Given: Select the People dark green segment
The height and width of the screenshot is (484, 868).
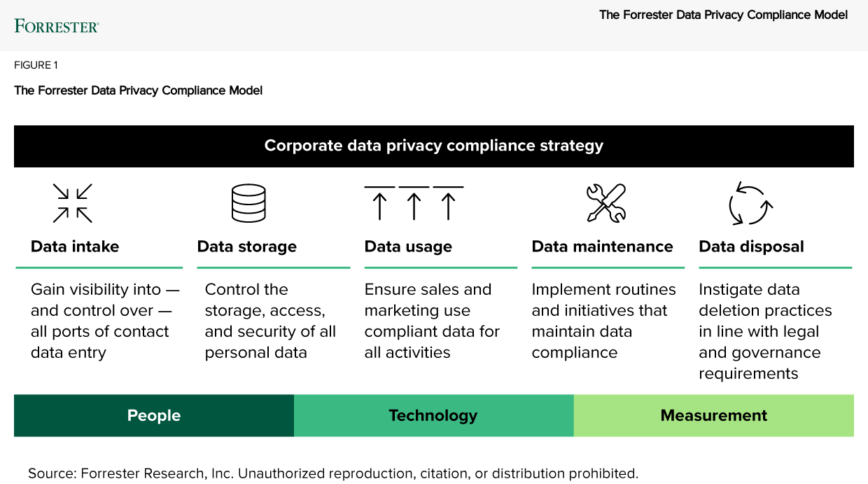Looking at the screenshot, I should (x=154, y=415).
